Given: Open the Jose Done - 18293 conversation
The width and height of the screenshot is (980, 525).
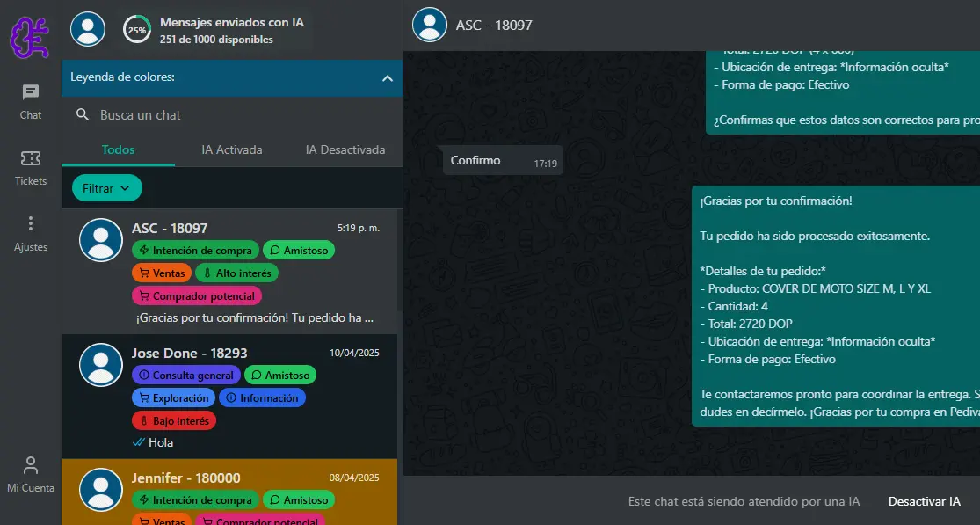Looking at the screenshot, I should 229,397.
